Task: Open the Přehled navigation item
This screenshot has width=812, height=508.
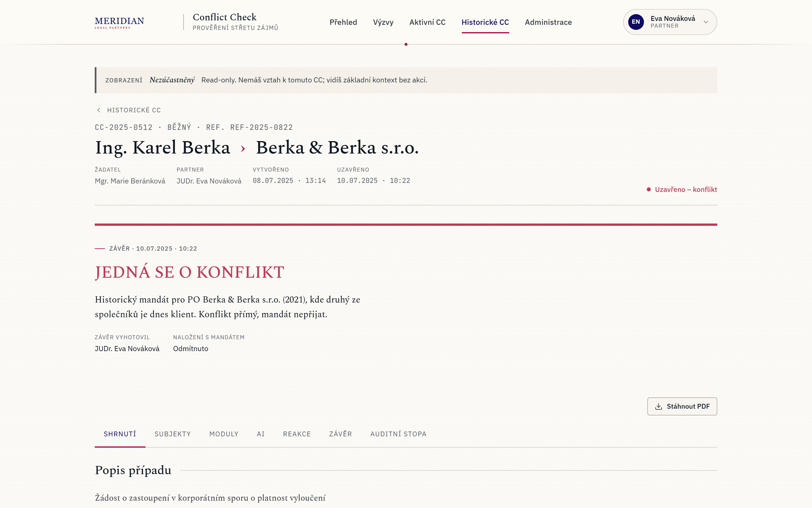Action: coord(343,22)
